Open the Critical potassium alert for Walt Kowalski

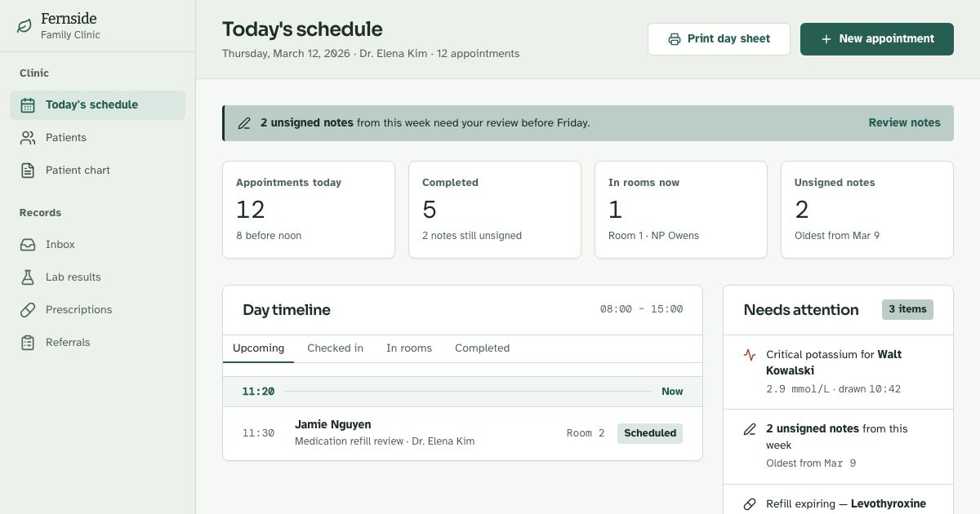(838, 372)
